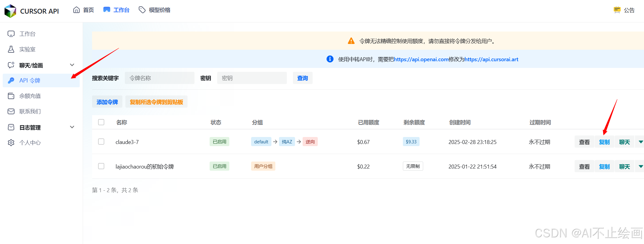Open API 令牌 in the sidebar

point(41,80)
